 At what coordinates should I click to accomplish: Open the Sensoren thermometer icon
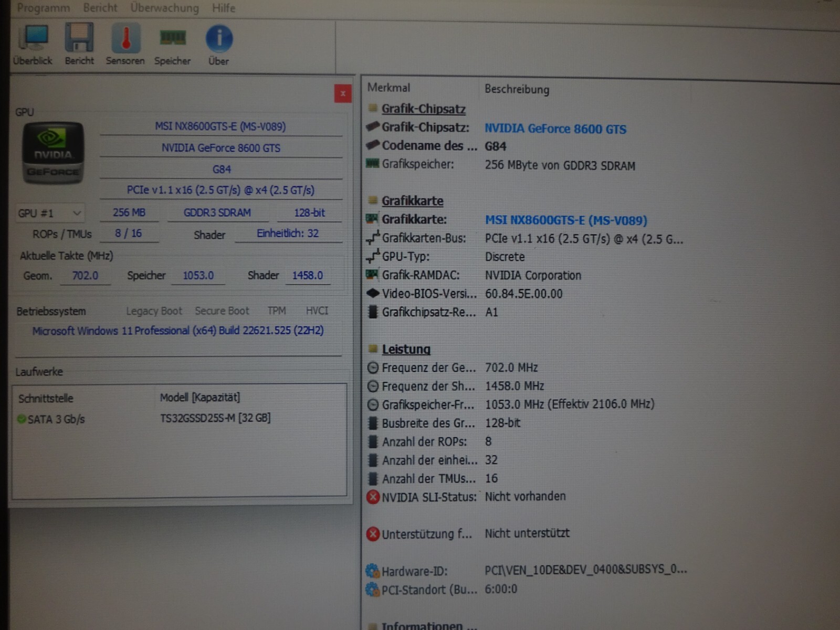point(125,38)
